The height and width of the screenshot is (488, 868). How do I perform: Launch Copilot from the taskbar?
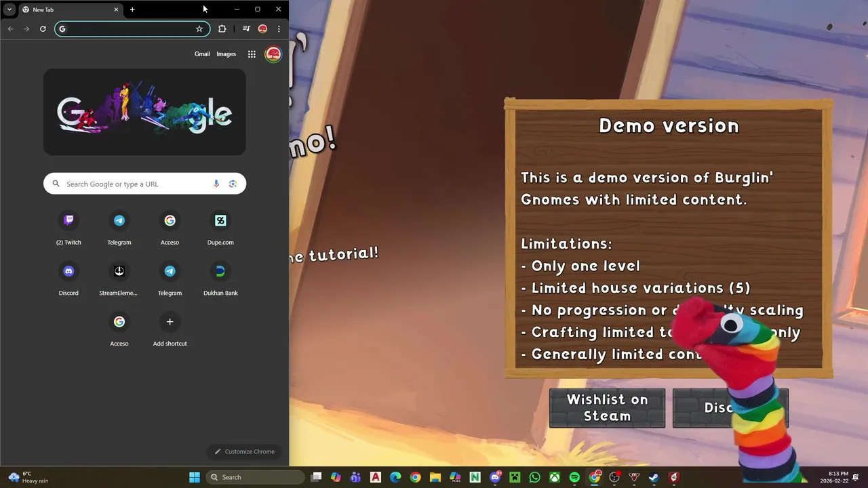coord(336,477)
